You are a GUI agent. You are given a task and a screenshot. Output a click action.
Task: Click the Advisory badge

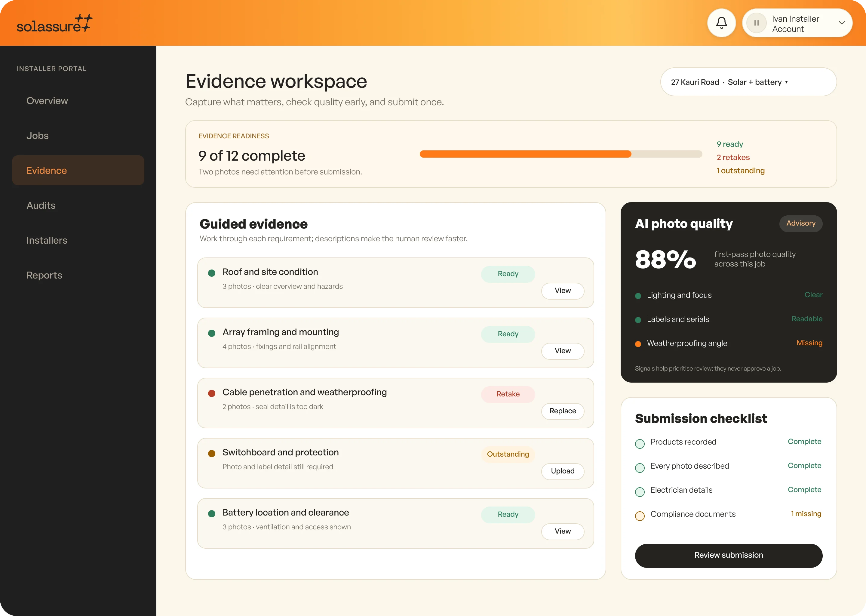coord(800,223)
